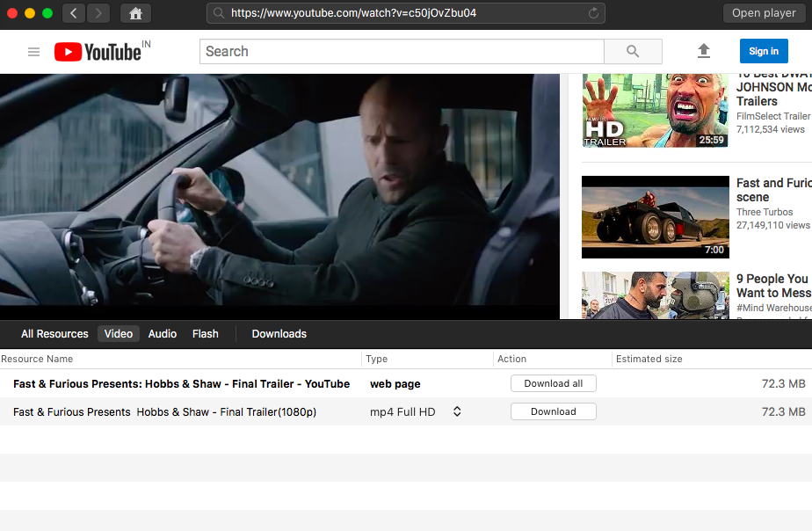Click 72.3 MB size in the 1080p row

784,411
